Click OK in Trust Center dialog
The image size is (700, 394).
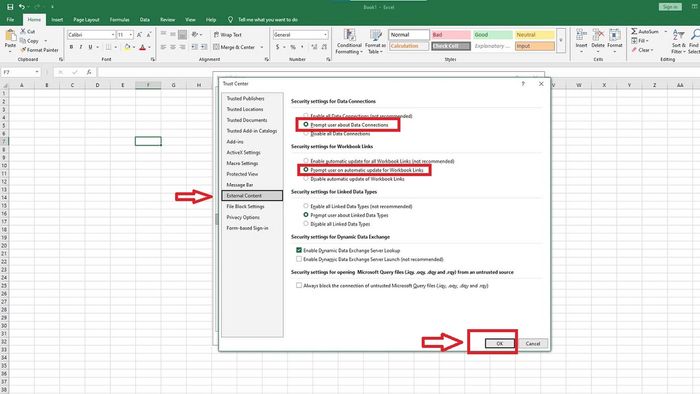(x=500, y=343)
